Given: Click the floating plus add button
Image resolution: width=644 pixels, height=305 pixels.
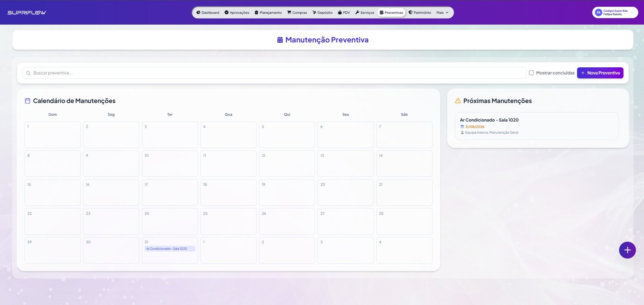Looking at the screenshot, I should (x=627, y=250).
